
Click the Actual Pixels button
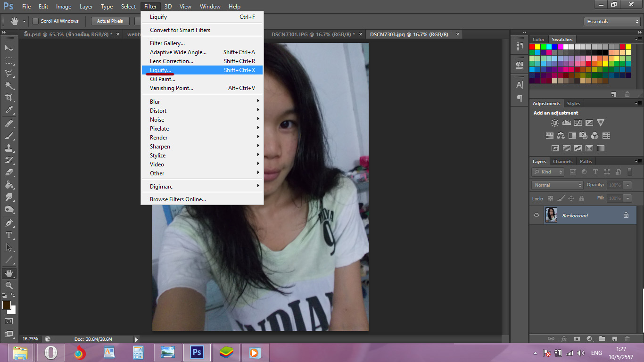pyautogui.click(x=110, y=21)
